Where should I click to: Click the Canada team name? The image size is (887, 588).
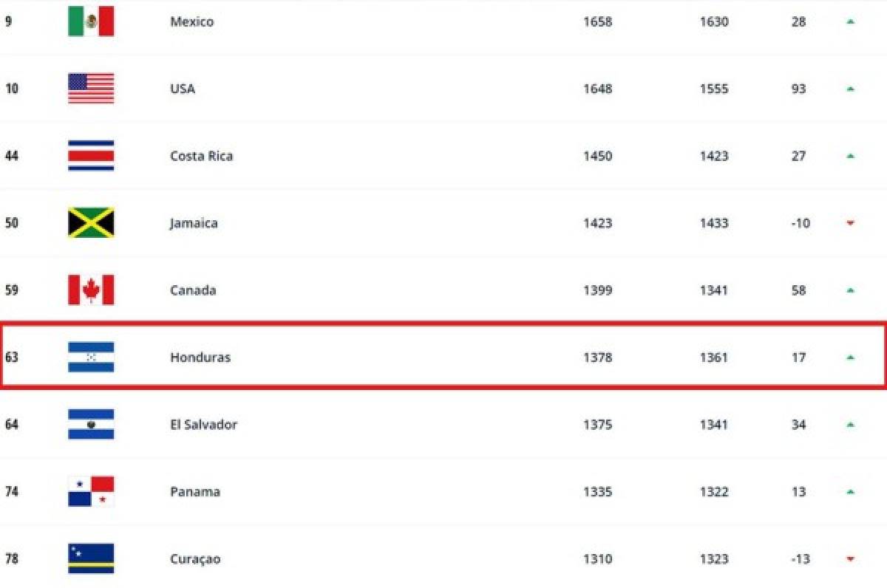coord(193,290)
